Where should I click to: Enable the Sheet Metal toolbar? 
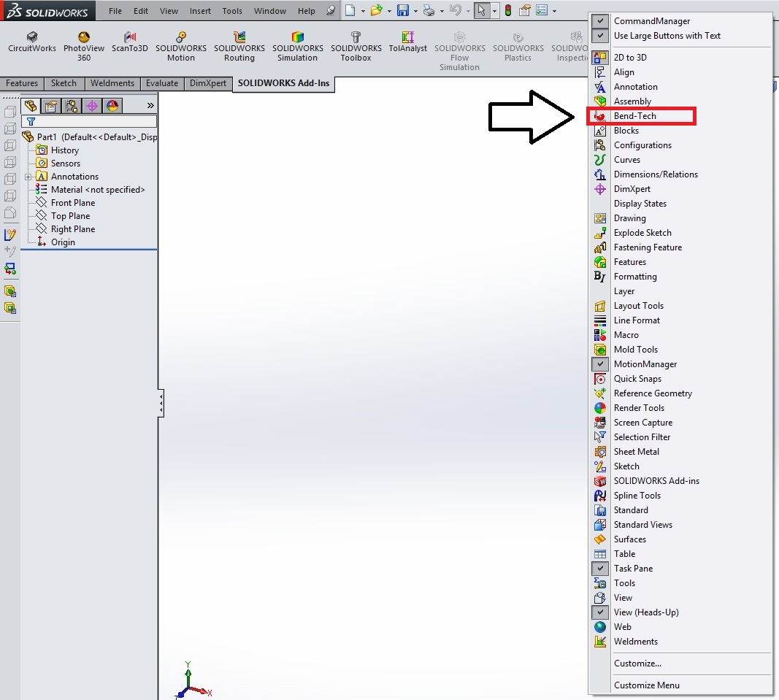637,452
